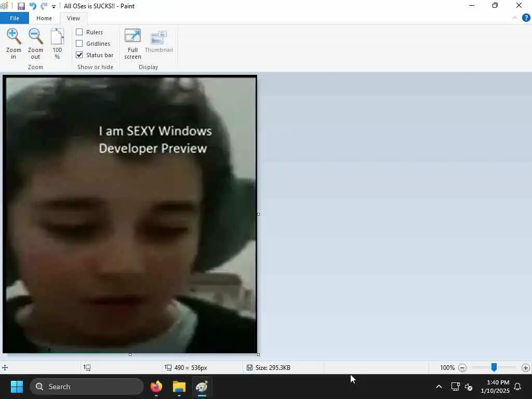Expand the Customize Quick Access Toolbar dropdown
This screenshot has height=399, width=532.
coord(54,6)
